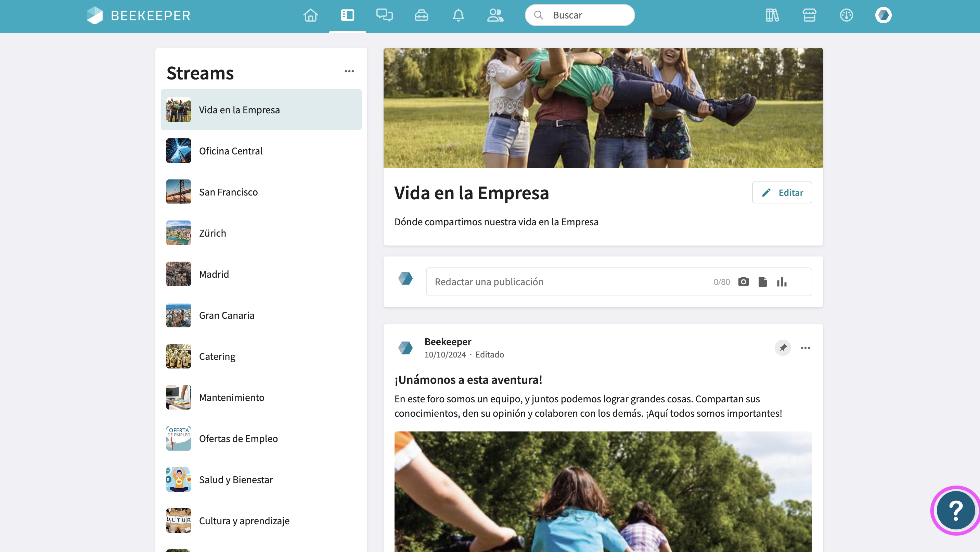
Task: Click the Editar button
Action: [782, 193]
